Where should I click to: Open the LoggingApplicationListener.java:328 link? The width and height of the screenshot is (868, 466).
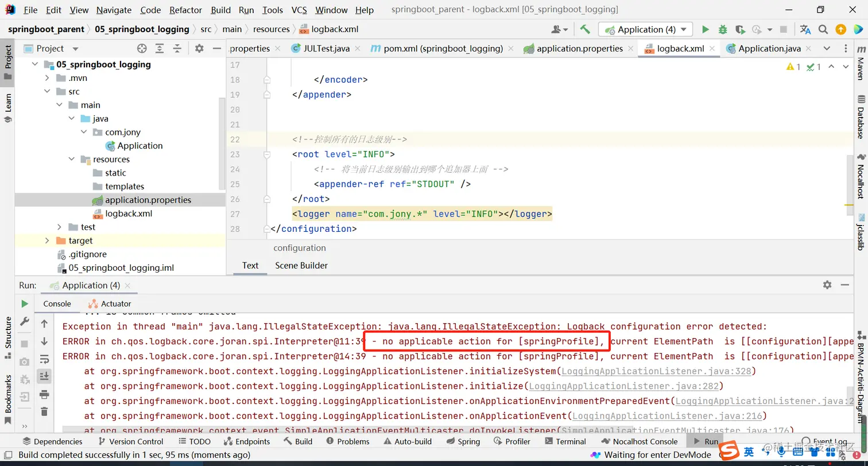pyautogui.click(x=656, y=371)
